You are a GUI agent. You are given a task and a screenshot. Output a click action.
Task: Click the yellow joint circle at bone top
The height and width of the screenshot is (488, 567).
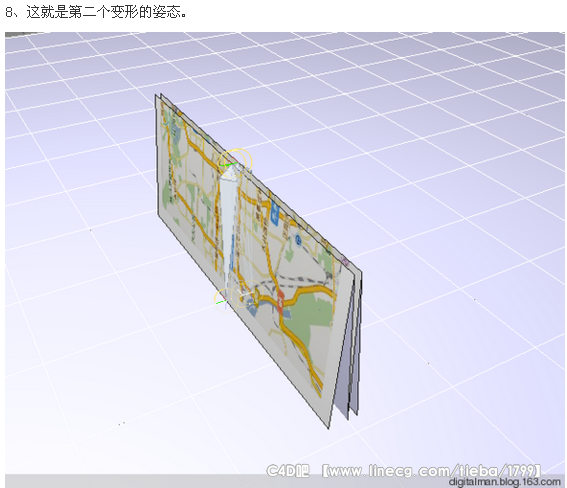click(x=235, y=162)
